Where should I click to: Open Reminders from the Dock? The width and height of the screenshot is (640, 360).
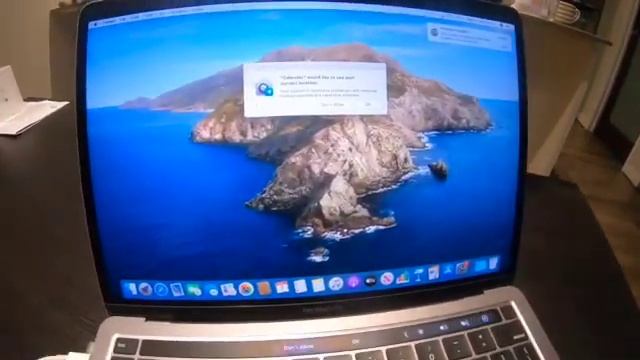[x=300, y=286]
